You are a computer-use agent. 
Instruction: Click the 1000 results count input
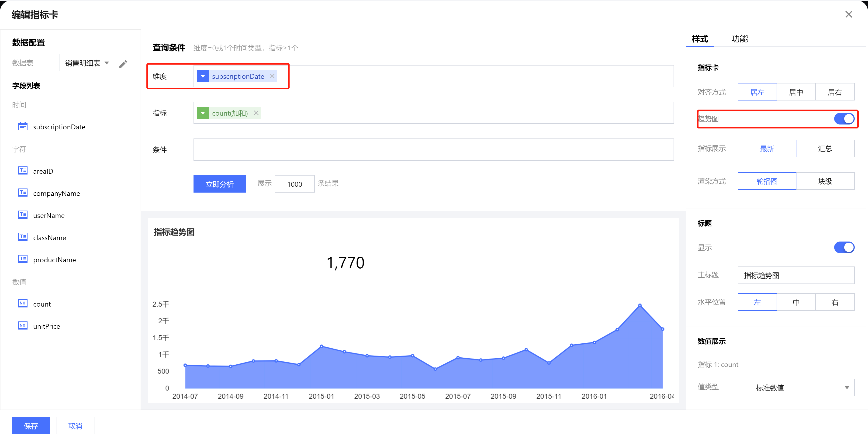[x=294, y=184]
